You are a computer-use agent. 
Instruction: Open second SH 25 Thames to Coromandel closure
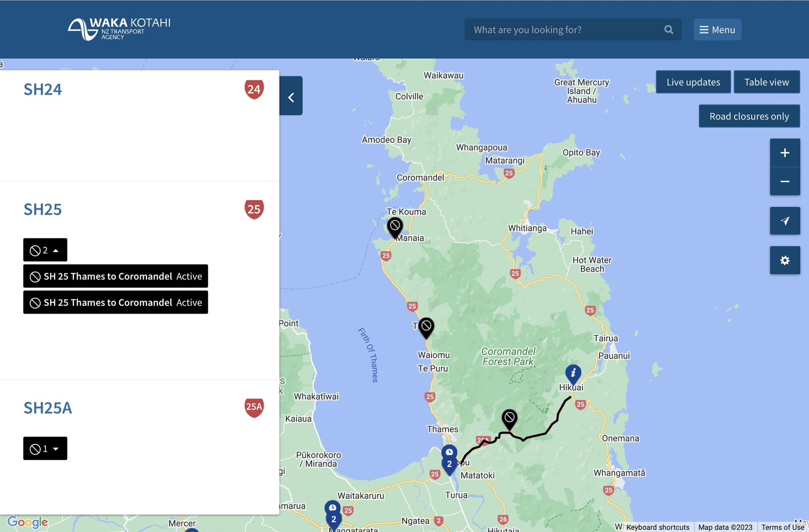click(115, 302)
